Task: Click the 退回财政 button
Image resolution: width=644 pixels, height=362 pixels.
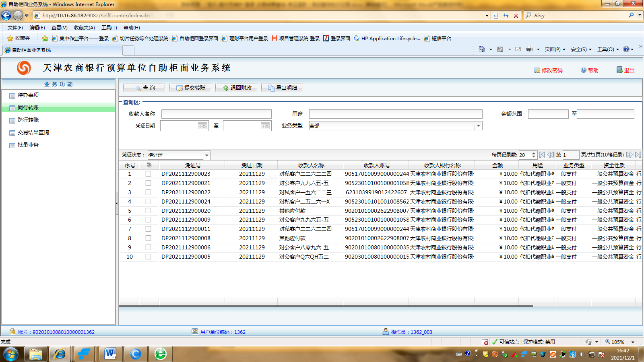Action: pos(237,88)
